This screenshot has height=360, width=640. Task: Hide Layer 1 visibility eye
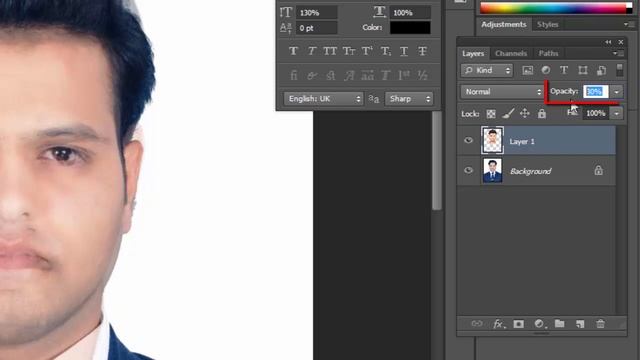click(468, 140)
